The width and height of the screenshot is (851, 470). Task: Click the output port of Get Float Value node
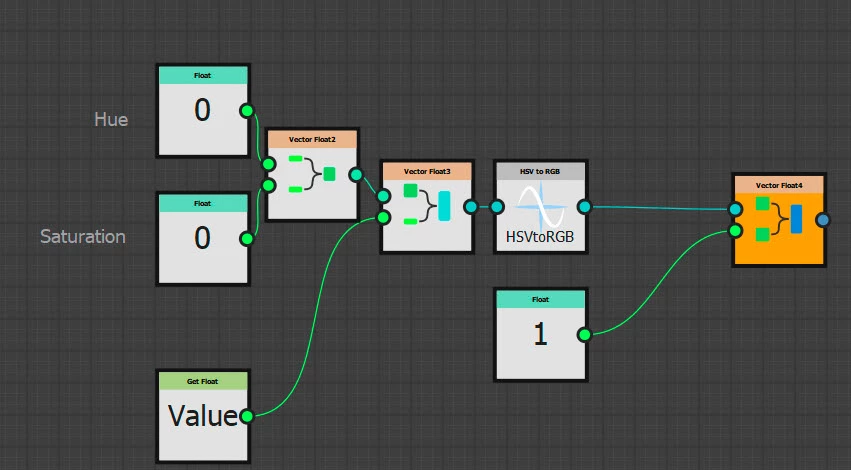pos(247,416)
